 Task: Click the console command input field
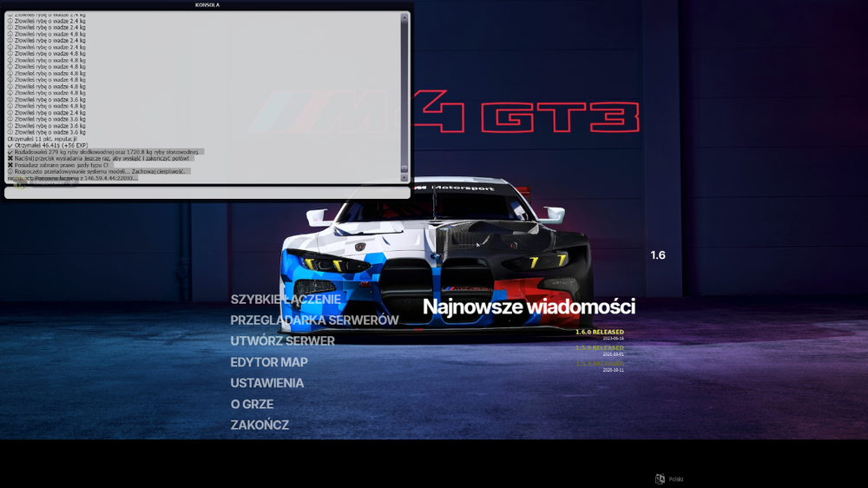[x=207, y=192]
